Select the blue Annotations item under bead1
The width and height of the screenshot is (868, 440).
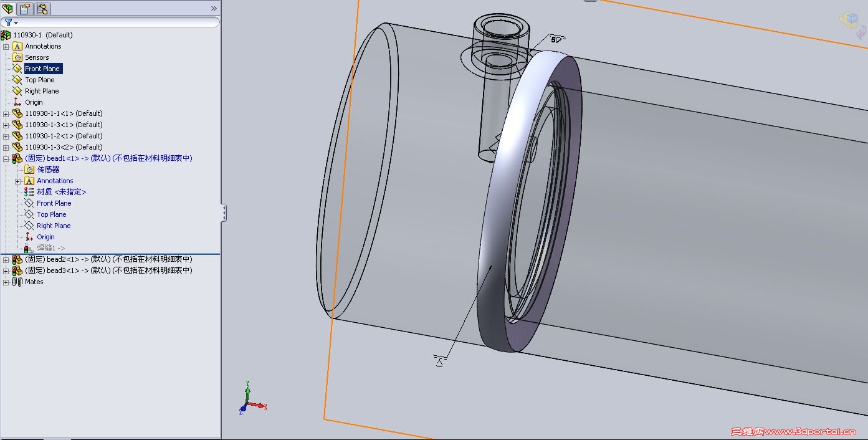(x=55, y=181)
